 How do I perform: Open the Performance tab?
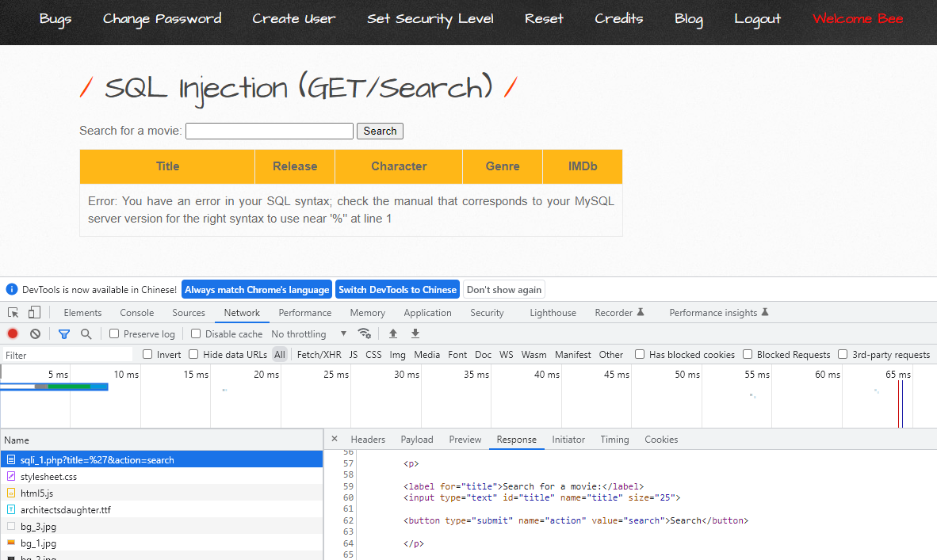pos(304,313)
